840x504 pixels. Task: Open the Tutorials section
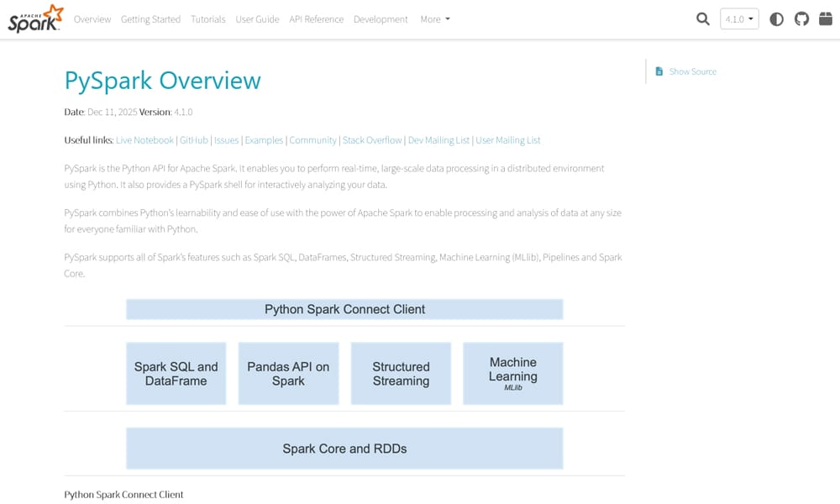(207, 19)
